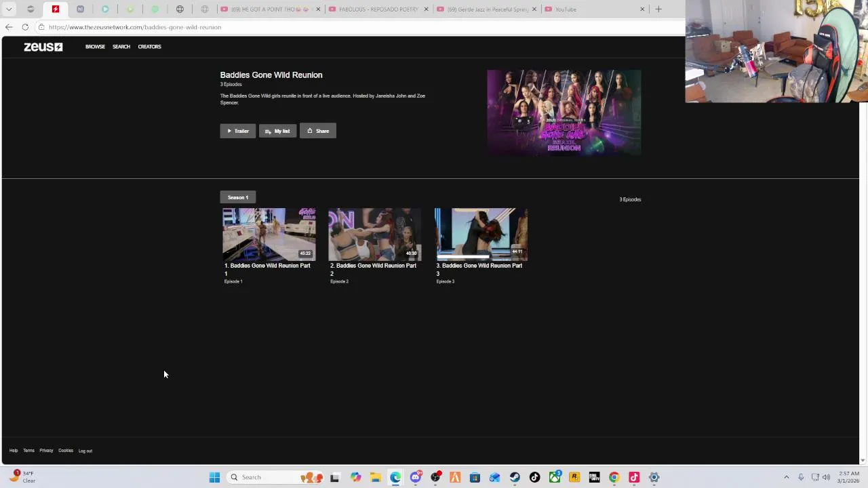Image resolution: width=868 pixels, height=488 pixels.
Task: Open Reunion Part 1 episode thumbnail
Action: pos(269,235)
